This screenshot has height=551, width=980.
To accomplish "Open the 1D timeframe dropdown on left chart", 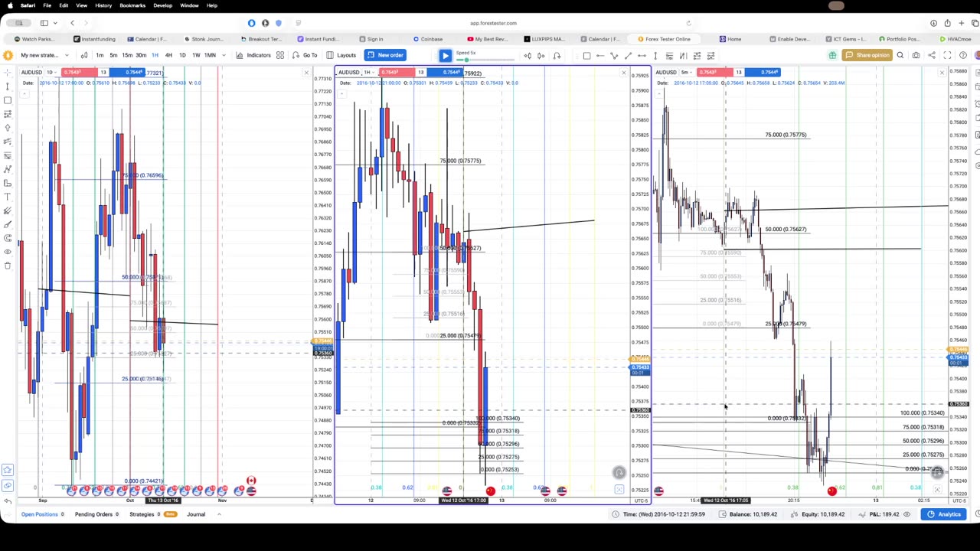I will click(51, 73).
